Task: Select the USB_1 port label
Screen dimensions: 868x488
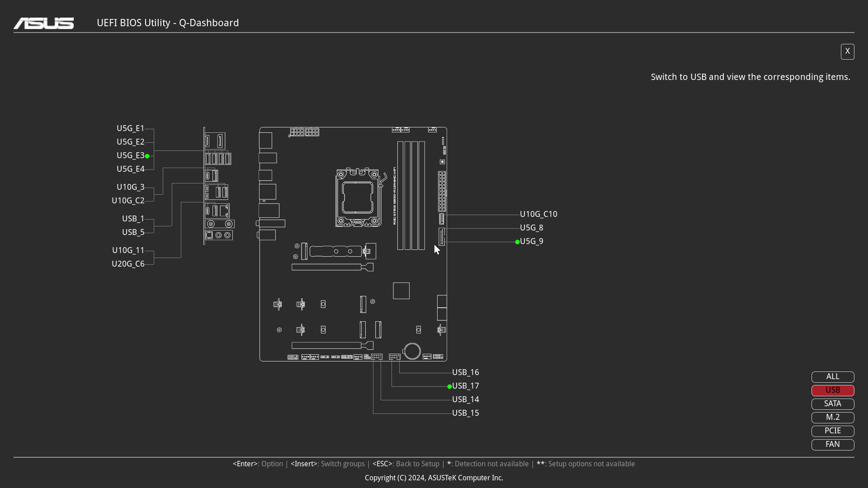Action: pos(133,219)
